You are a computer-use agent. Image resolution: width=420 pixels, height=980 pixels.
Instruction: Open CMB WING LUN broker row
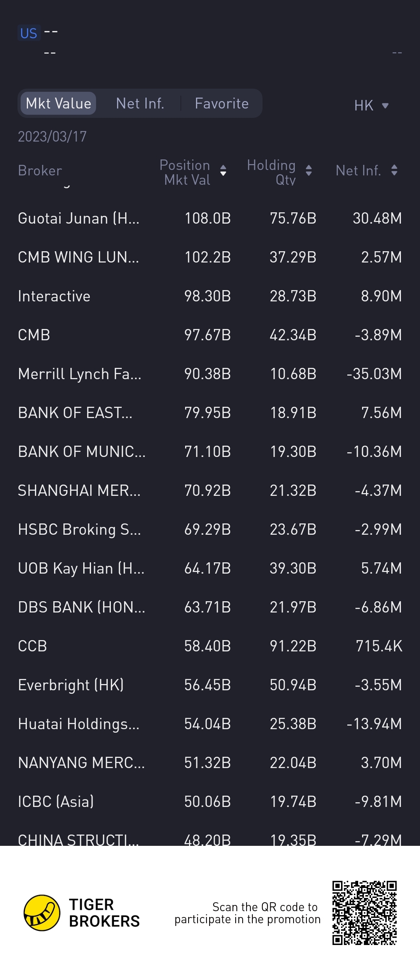point(210,257)
